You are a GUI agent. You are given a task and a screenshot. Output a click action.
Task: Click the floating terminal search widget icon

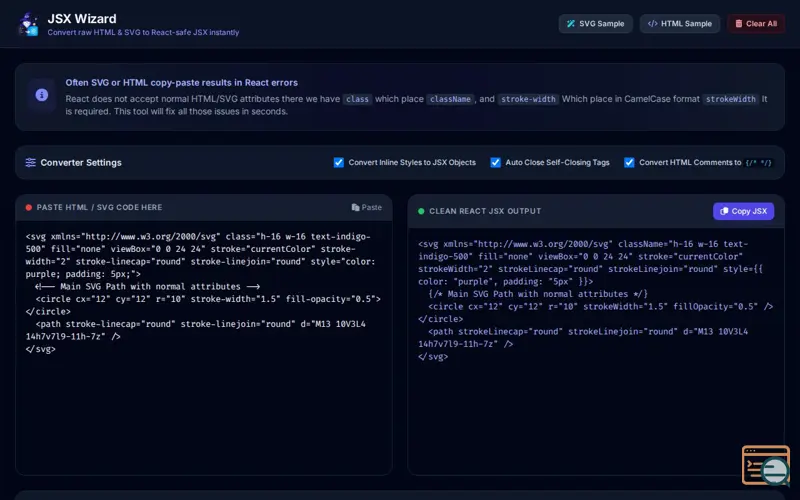pos(766,465)
